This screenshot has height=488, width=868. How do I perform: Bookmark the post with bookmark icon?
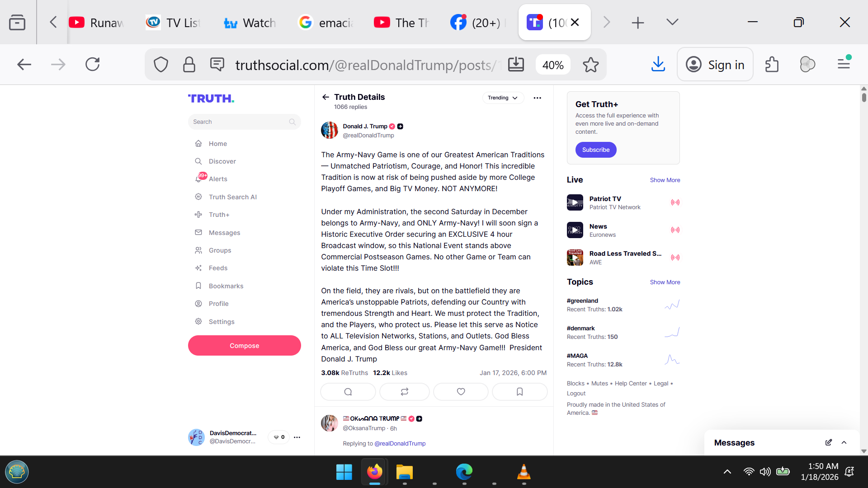[x=519, y=392]
